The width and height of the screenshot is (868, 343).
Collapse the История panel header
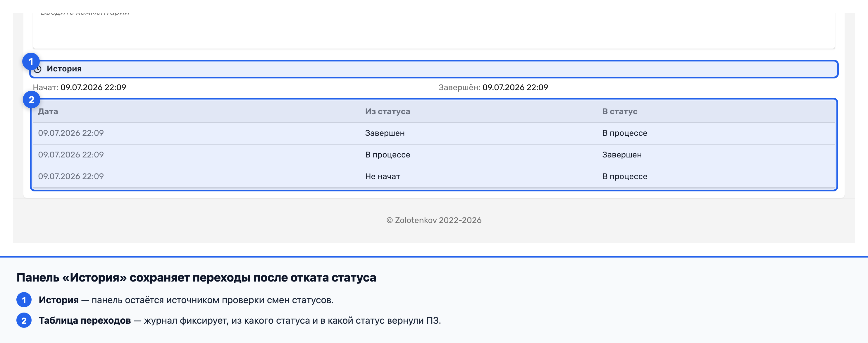click(x=434, y=69)
